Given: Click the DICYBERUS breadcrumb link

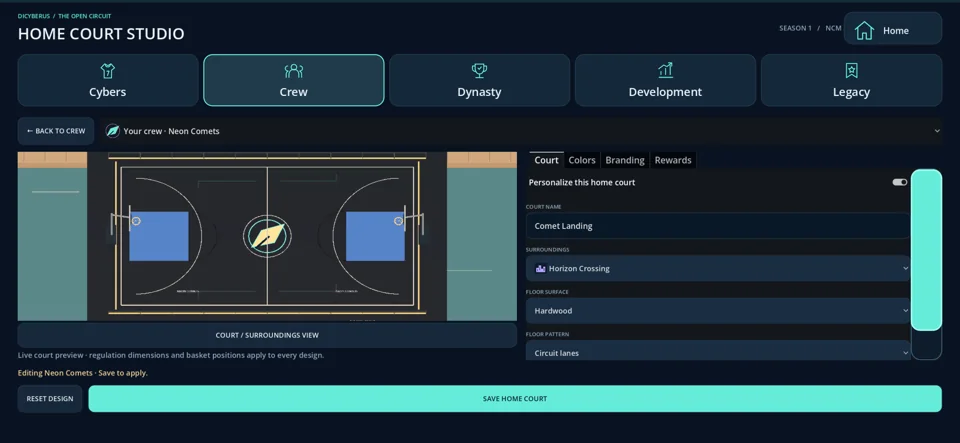Looking at the screenshot, I should point(34,17).
